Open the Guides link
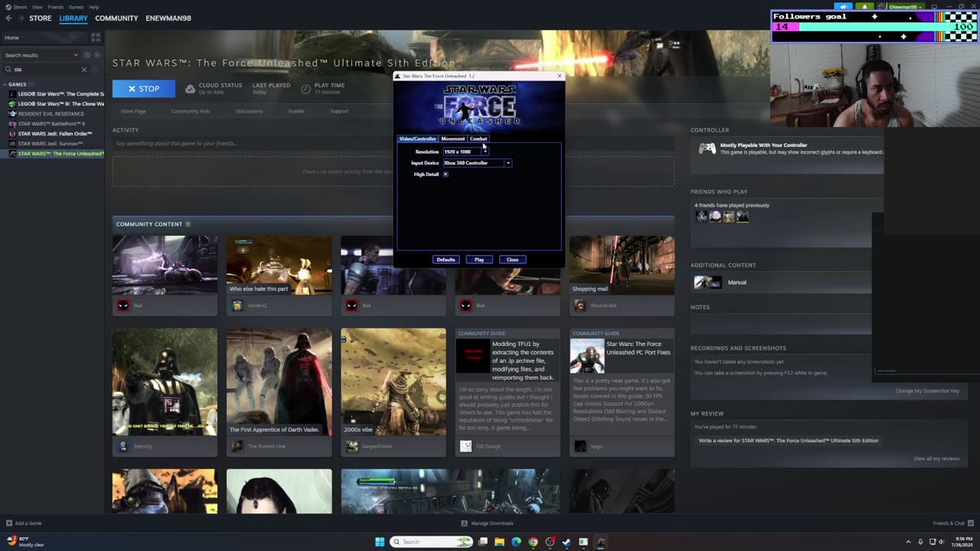980x551 pixels. 296,111
